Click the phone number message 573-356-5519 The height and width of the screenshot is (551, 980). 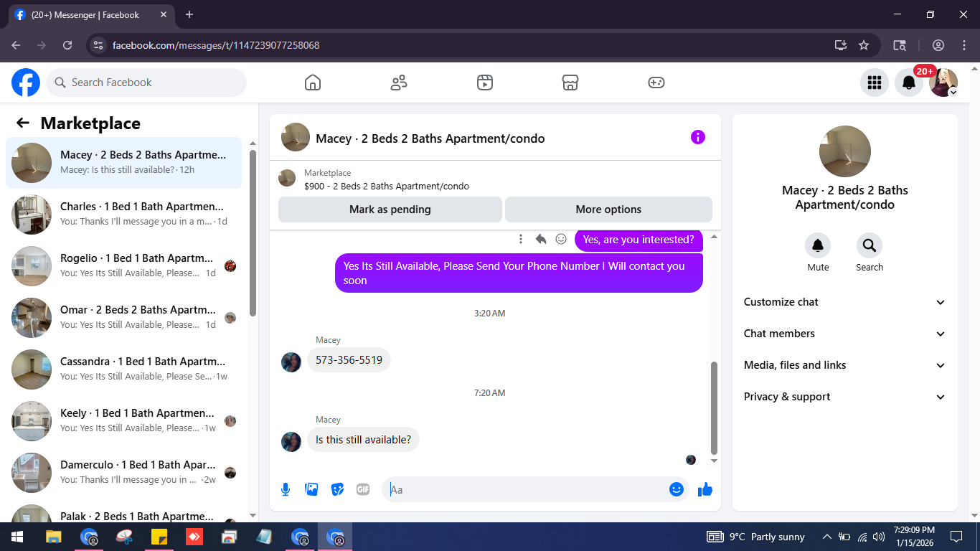tap(349, 360)
